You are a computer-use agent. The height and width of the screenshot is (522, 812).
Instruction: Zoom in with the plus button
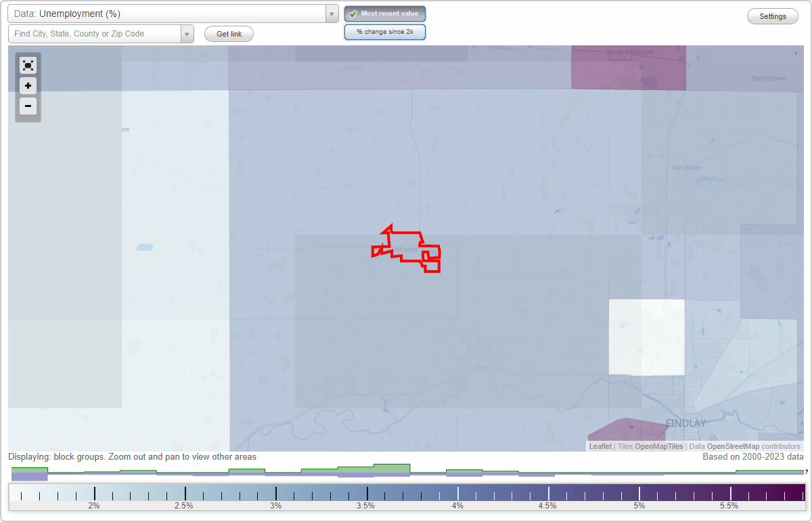28,85
